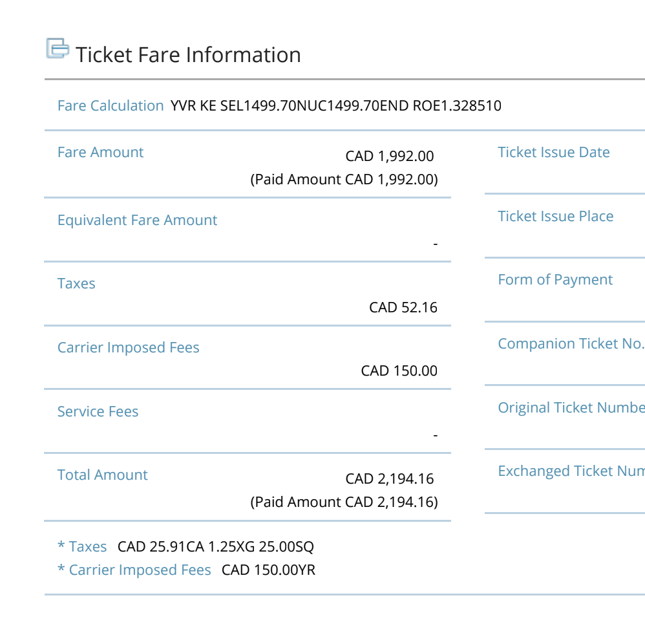Click the CAD 1,992.00 fare value

click(x=390, y=156)
